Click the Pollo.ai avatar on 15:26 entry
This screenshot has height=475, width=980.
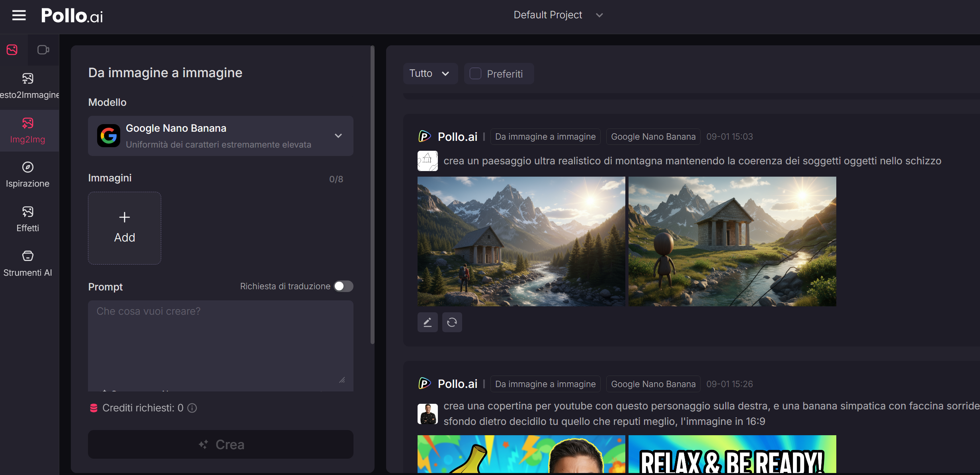[x=425, y=384]
